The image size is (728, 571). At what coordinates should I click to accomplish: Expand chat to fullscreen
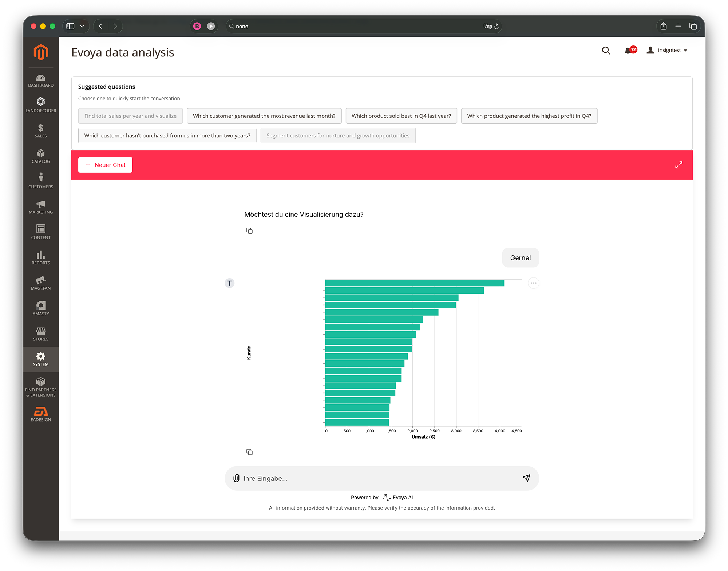[x=678, y=165]
